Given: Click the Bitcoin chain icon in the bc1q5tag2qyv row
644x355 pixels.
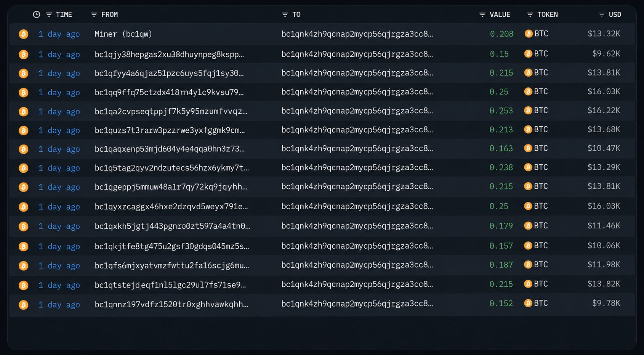Looking at the screenshot, I should tap(24, 168).
